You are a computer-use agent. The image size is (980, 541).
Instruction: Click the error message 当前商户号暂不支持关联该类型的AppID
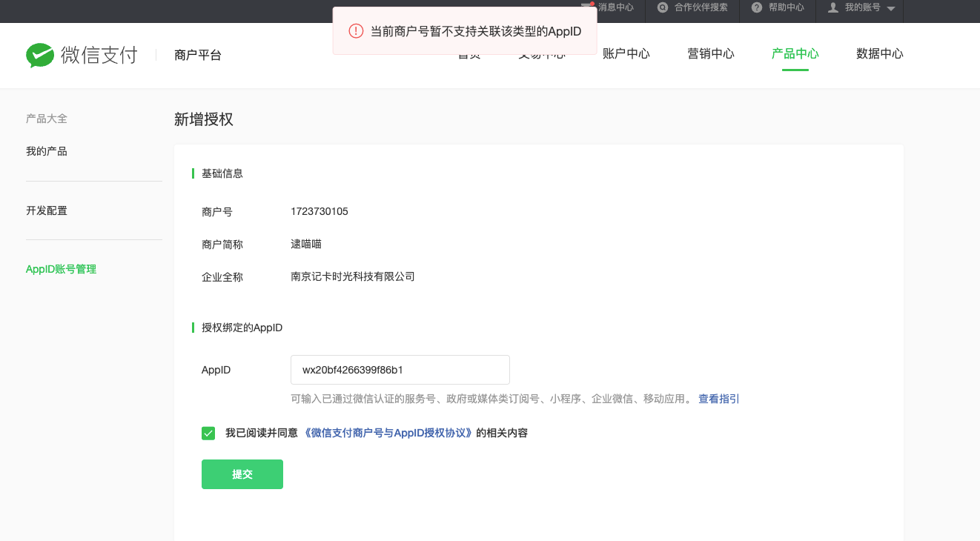pos(476,31)
